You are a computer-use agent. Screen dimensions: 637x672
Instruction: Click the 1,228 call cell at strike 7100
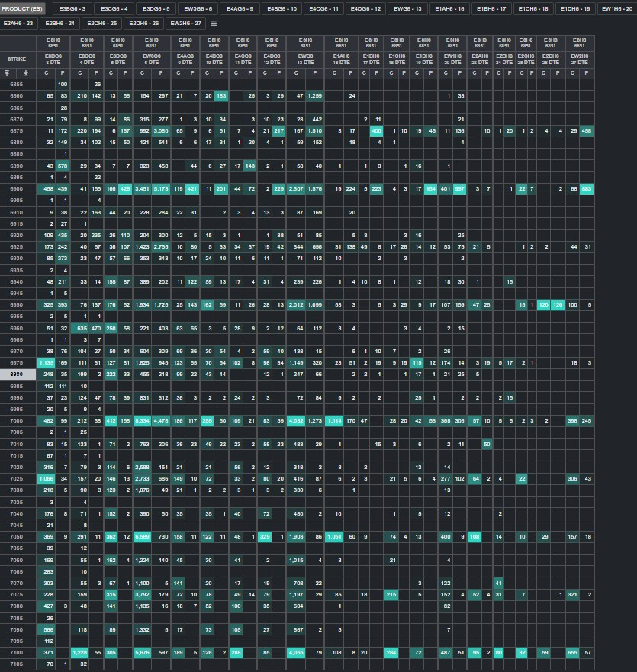point(80,653)
